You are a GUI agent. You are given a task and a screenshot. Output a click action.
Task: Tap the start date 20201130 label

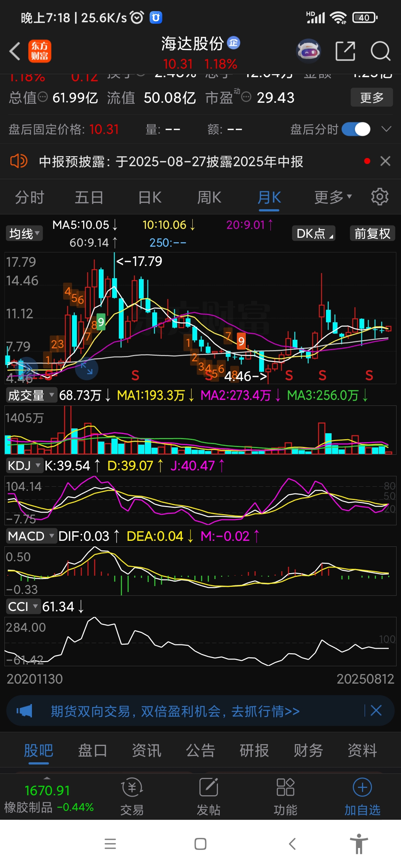(x=35, y=679)
